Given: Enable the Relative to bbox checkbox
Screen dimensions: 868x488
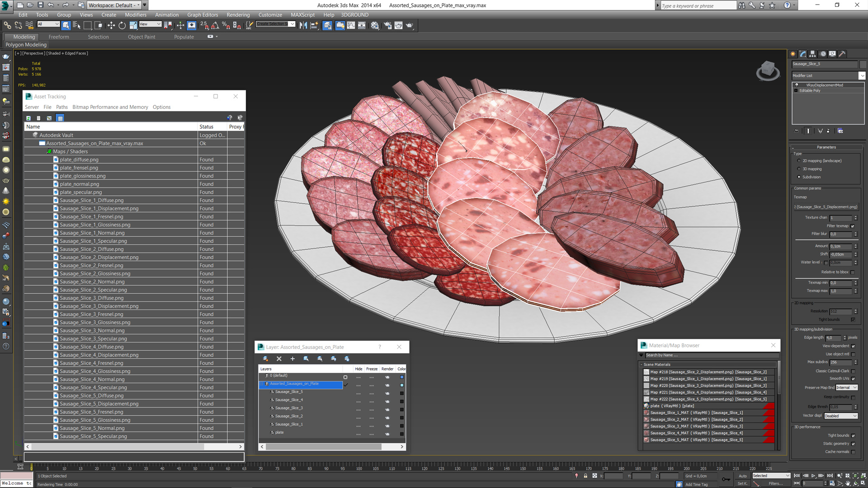Looking at the screenshot, I should (x=853, y=272).
